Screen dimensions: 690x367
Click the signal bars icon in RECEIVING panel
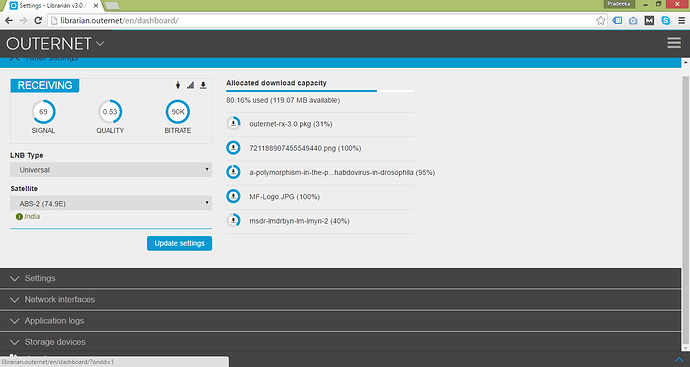click(190, 85)
